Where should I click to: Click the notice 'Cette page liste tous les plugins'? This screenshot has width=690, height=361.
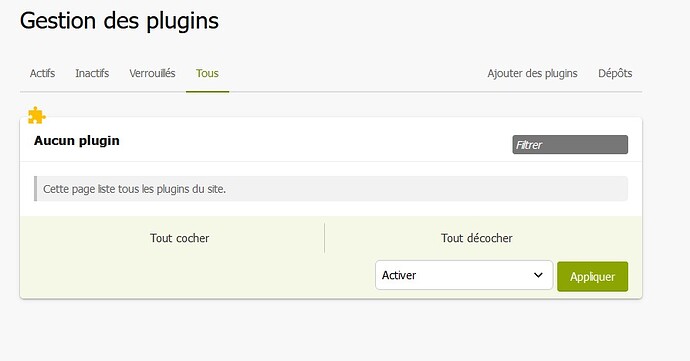click(134, 189)
